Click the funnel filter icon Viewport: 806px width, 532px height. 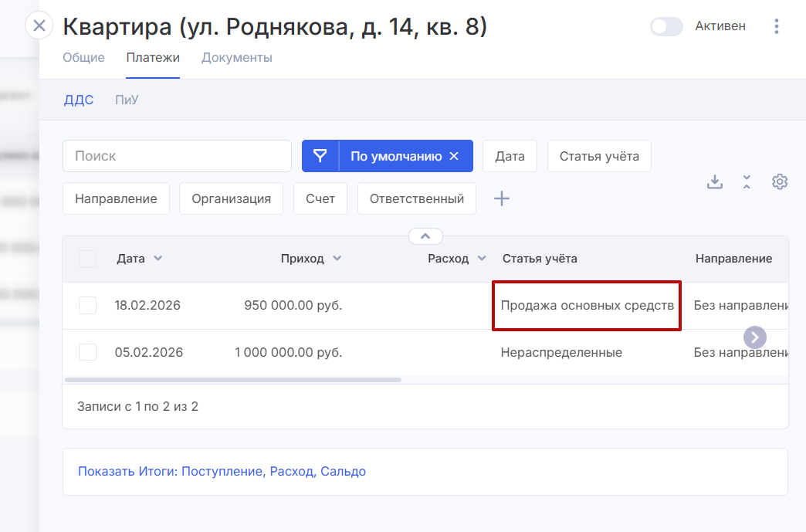(x=320, y=156)
